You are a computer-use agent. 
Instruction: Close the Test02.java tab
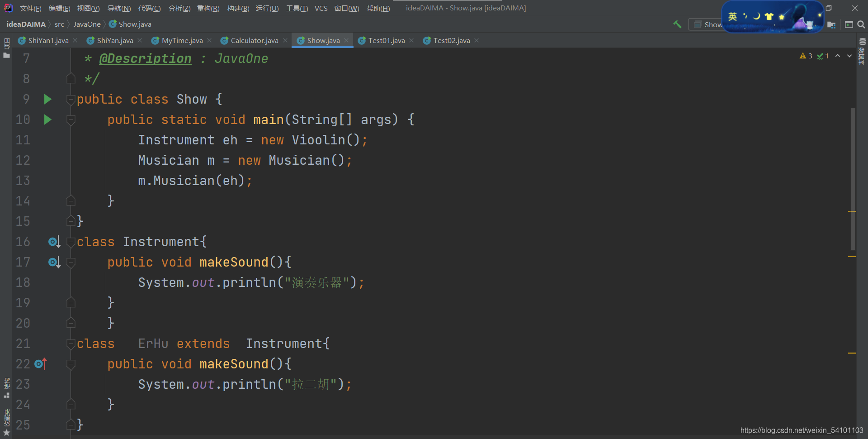476,40
